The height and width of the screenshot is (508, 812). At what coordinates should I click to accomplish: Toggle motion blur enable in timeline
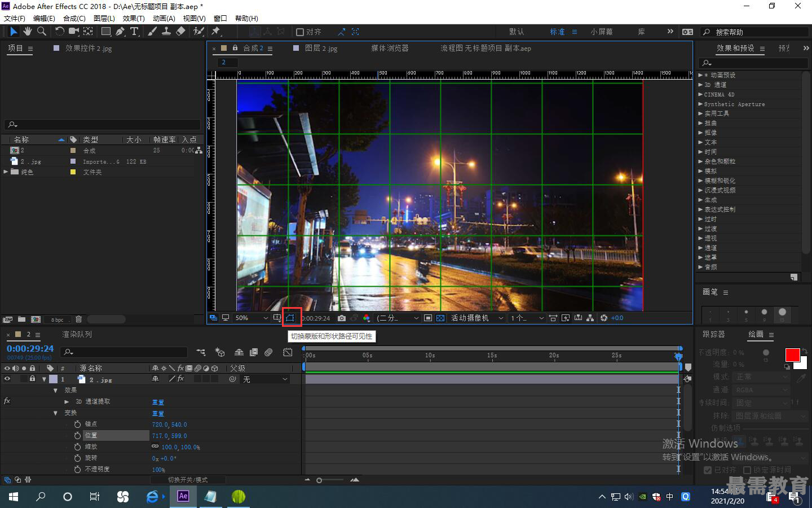point(268,352)
